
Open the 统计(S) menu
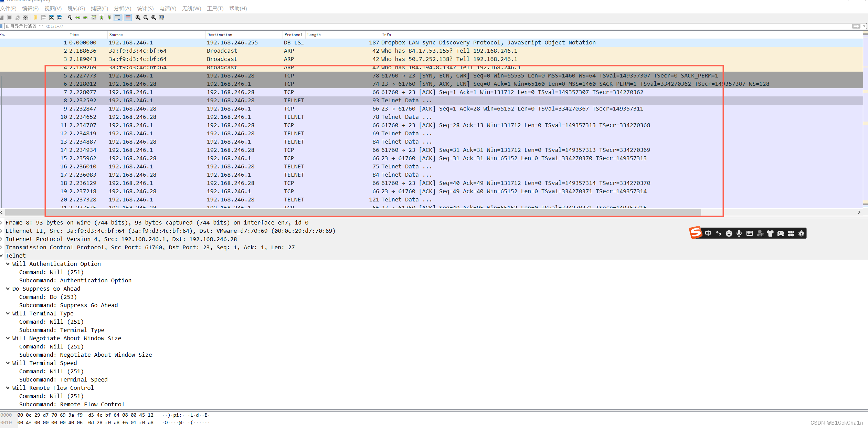pyautogui.click(x=145, y=9)
